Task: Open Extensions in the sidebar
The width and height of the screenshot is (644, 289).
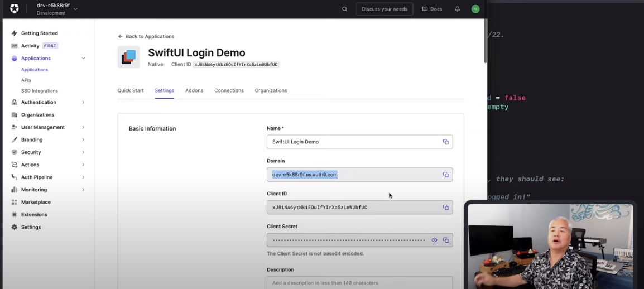Action: coord(34,215)
